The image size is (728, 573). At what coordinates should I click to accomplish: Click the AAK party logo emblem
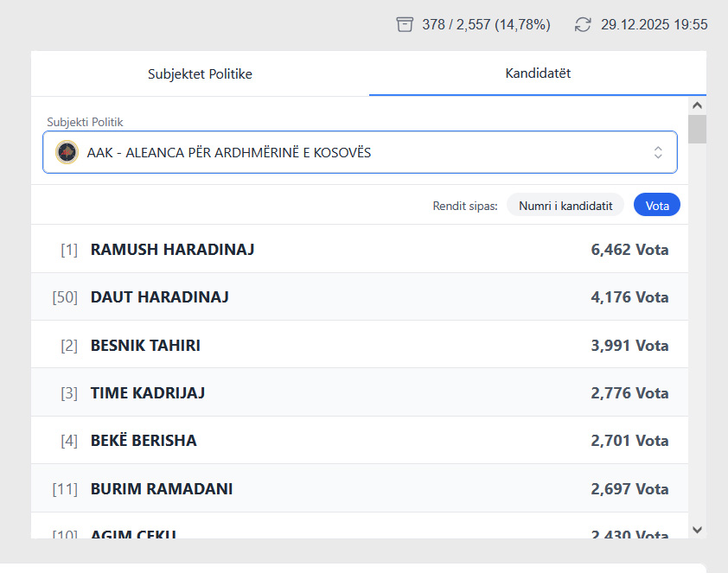[x=67, y=152]
